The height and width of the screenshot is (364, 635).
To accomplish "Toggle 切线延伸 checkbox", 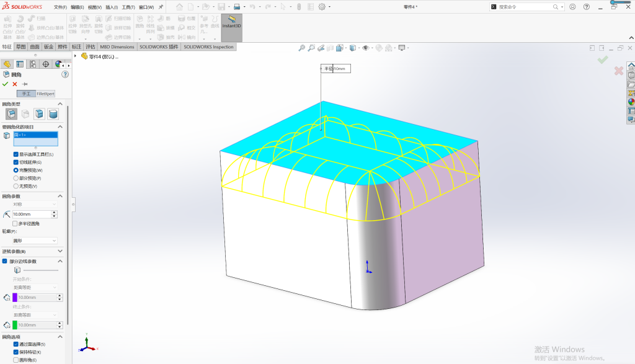I will pos(16,162).
